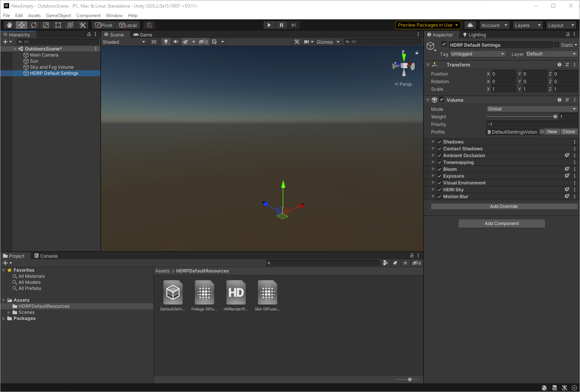The image size is (580, 392).
Task: Pick a Profile asset via object selector
Action: (542, 132)
